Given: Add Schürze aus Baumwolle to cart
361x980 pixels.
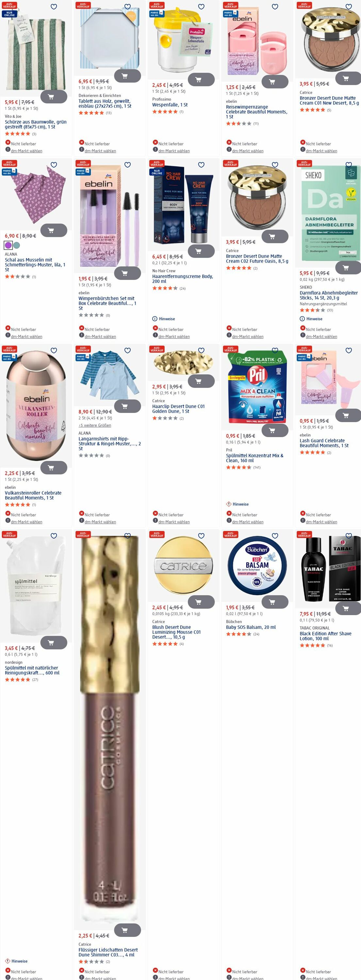Looking at the screenshot, I should pos(54,97).
